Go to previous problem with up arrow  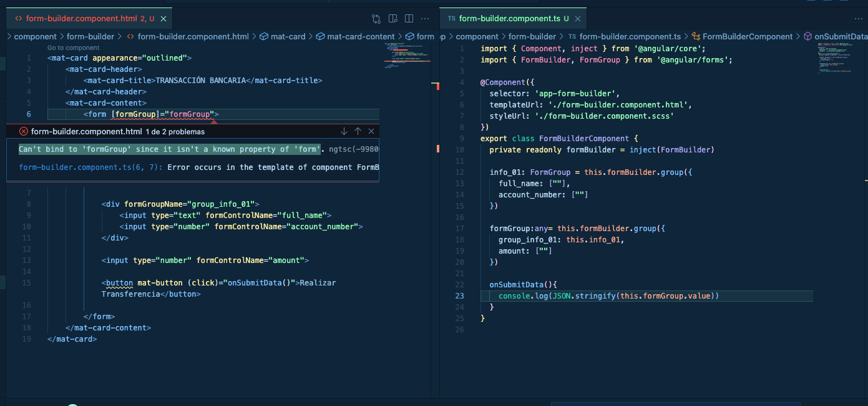[x=358, y=131]
